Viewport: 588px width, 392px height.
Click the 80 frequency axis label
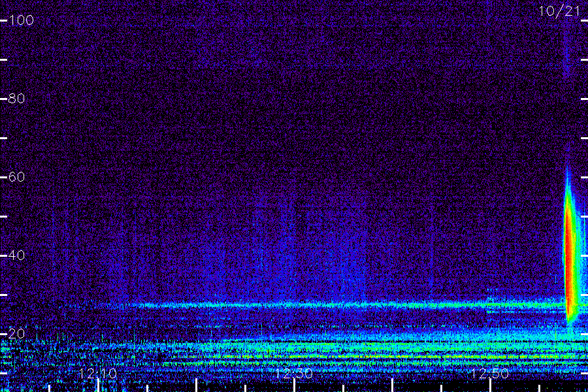point(16,99)
